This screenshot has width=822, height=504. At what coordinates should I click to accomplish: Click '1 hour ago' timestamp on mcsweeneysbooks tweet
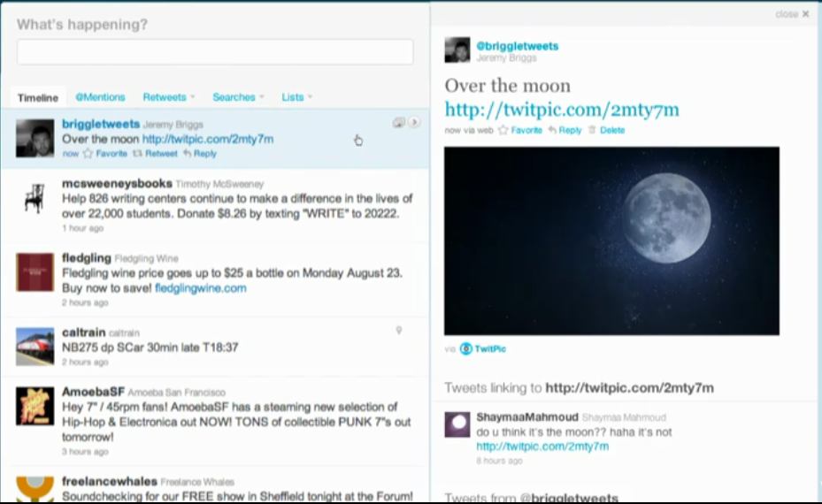pos(83,228)
